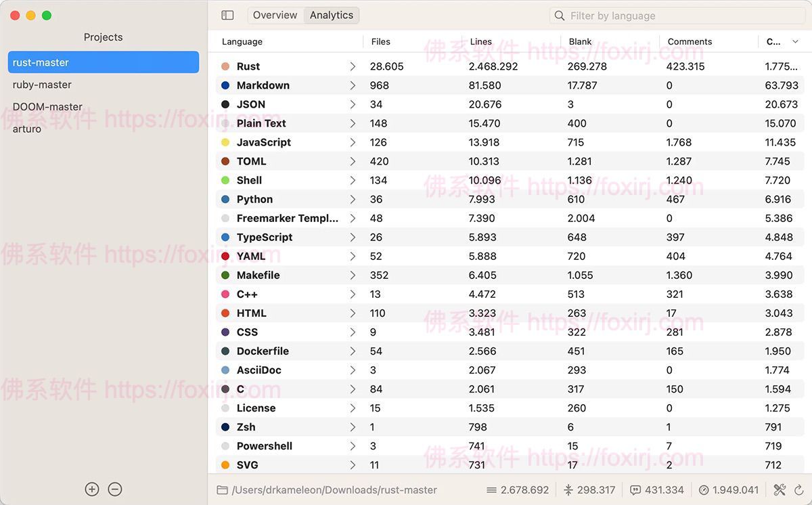Expand the Rust language row chevron

point(353,66)
